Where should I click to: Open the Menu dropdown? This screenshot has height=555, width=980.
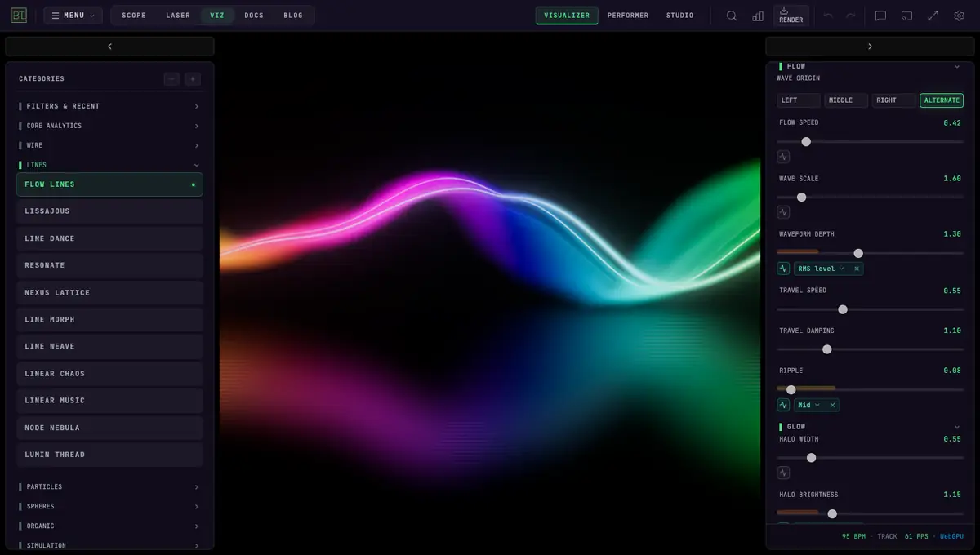pyautogui.click(x=73, y=16)
